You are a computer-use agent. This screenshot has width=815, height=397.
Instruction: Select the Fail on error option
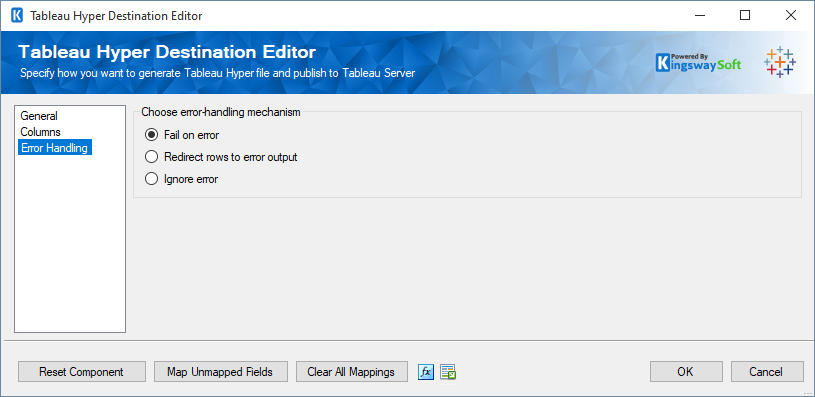[x=182, y=135]
